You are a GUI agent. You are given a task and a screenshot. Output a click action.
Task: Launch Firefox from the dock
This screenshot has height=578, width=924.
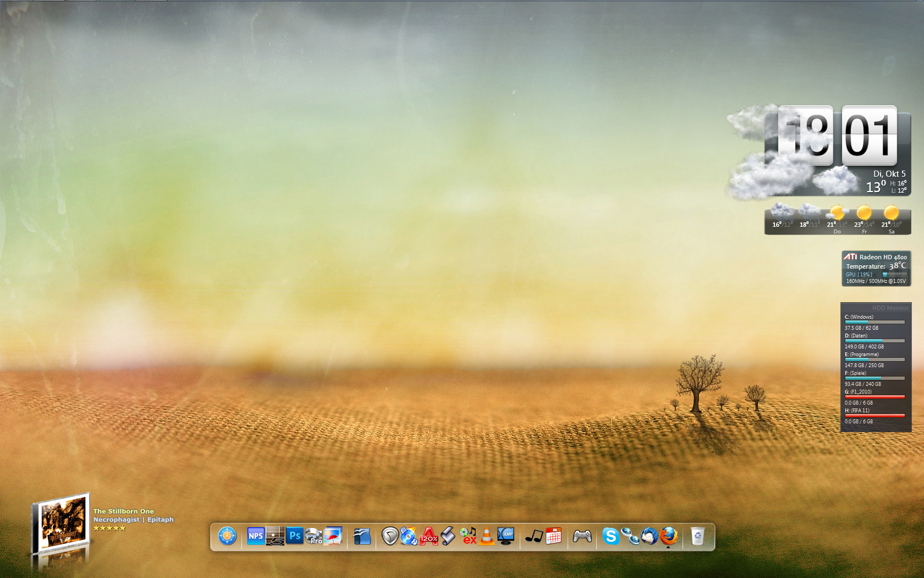[x=669, y=536]
